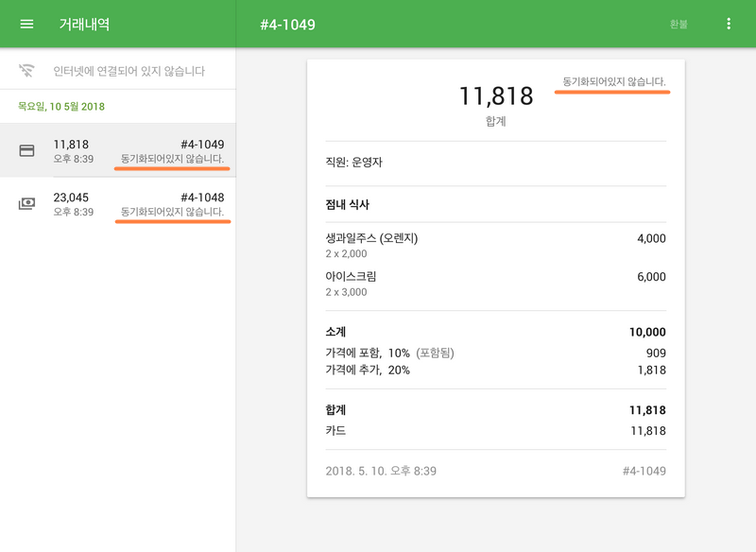Click the three-dot more options icon
The image size is (756, 552).
click(x=729, y=24)
